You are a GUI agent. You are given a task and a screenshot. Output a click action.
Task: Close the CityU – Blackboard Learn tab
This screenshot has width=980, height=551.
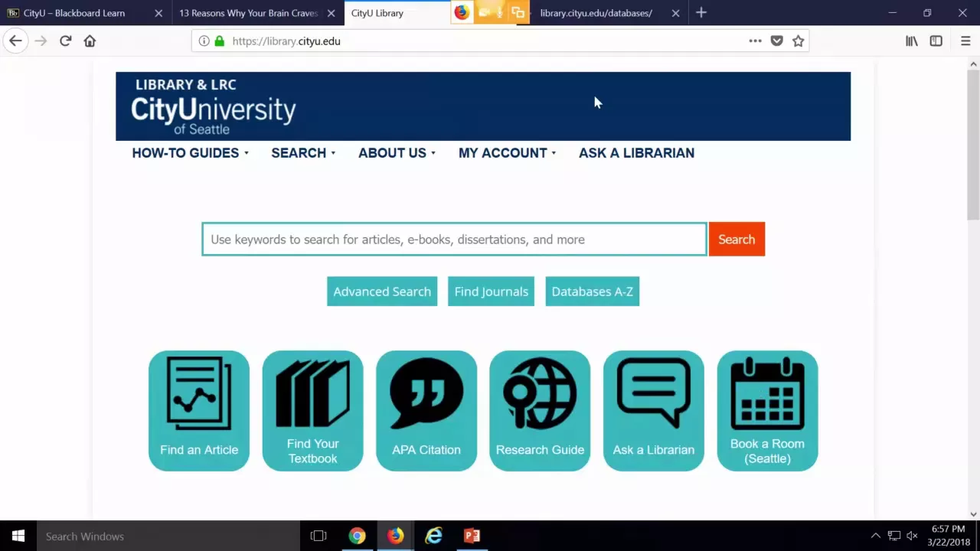pyautogui.click(x=158, y=13)
